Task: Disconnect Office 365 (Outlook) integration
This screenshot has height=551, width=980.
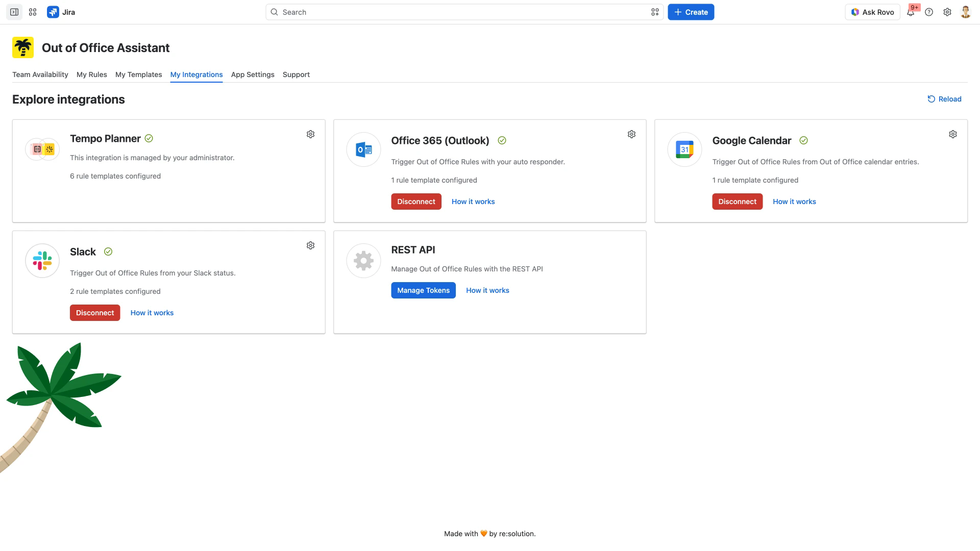Action: [416, 202]
